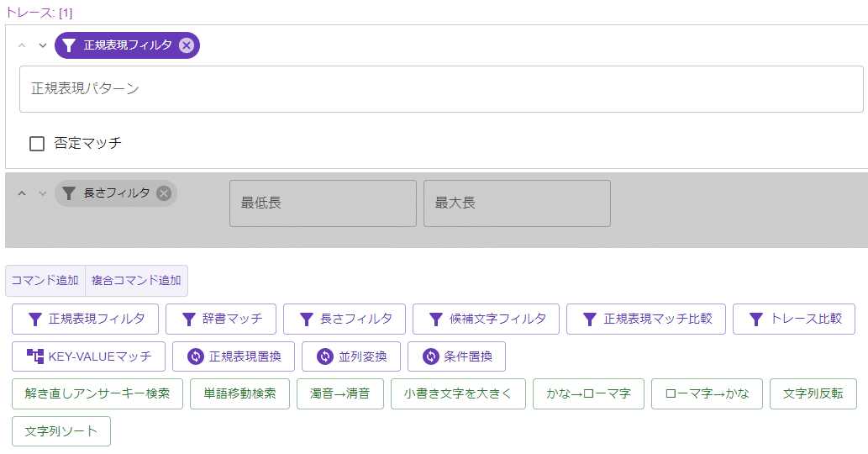Focus the 正規表現パターン input field
Image resolution: width=868 pixels, height=454 pixels.
pos(441,89)
